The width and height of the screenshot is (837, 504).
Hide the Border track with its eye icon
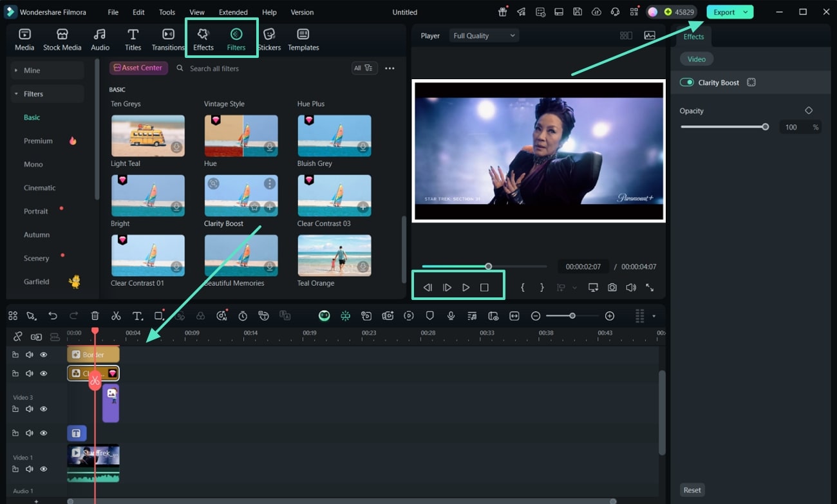(x=44, y=355)
